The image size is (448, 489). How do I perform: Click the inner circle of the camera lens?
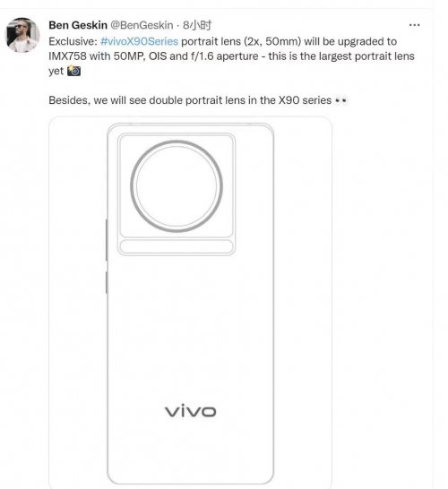point(177,186)
